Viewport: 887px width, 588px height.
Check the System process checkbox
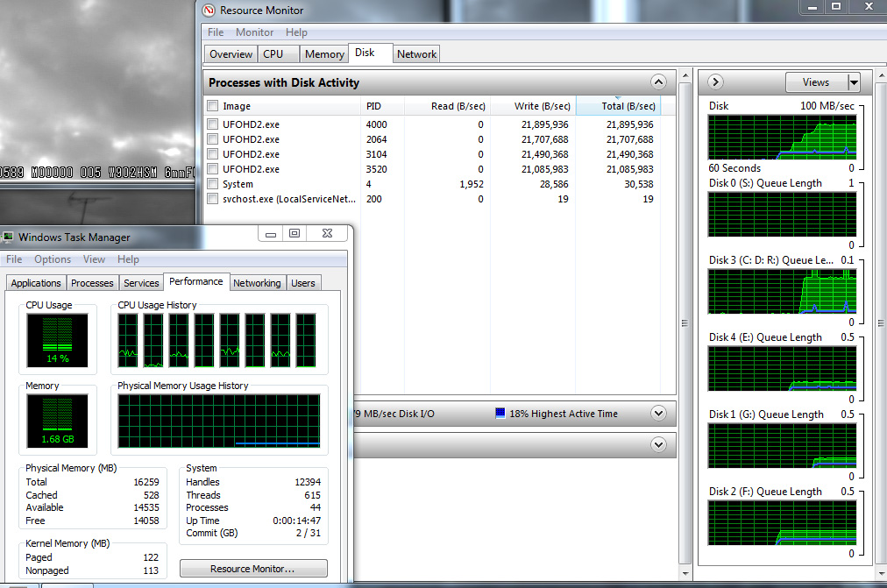point(212,184)
